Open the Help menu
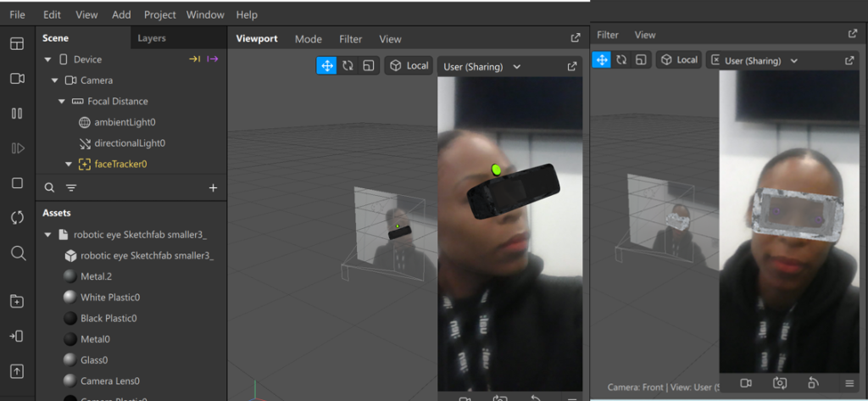The height and width of the screenshot is (401, 868). tap(247, 15)
